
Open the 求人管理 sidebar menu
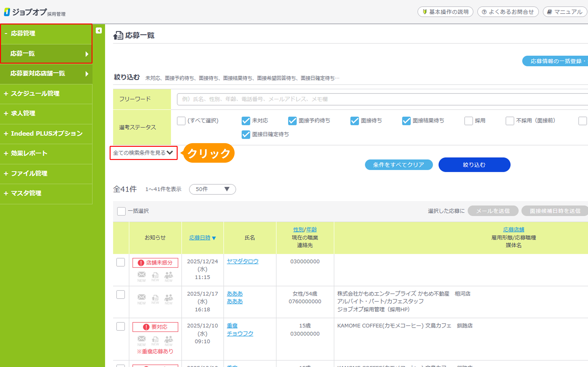point(23,113)
